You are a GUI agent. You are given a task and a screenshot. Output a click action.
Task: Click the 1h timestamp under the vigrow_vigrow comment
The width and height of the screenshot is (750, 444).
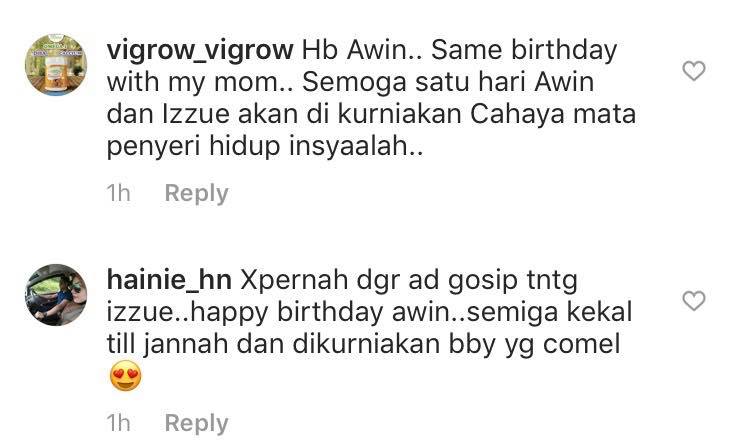(118, 193)
